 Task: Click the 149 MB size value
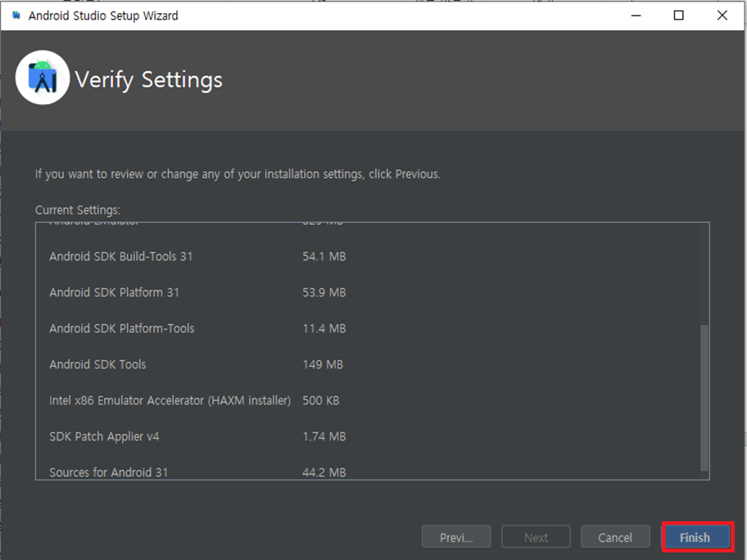pyautogui.click(x=323, y=364)
